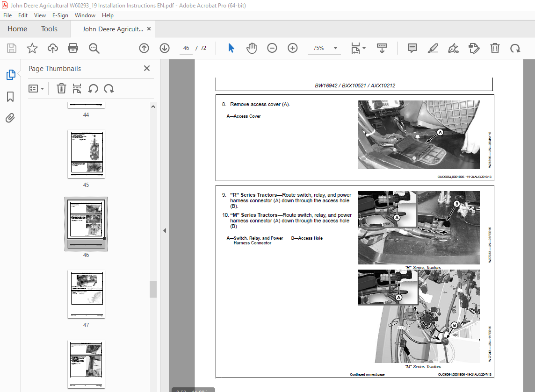Activate the hand pan tool
The width and height of the screenshot is (535, 392).
252,48
